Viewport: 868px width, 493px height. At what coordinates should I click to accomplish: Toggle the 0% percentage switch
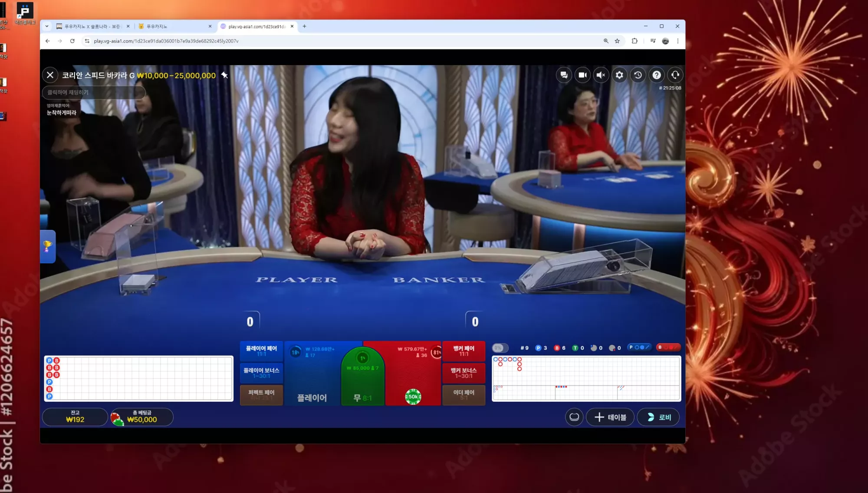pos(500,348)
